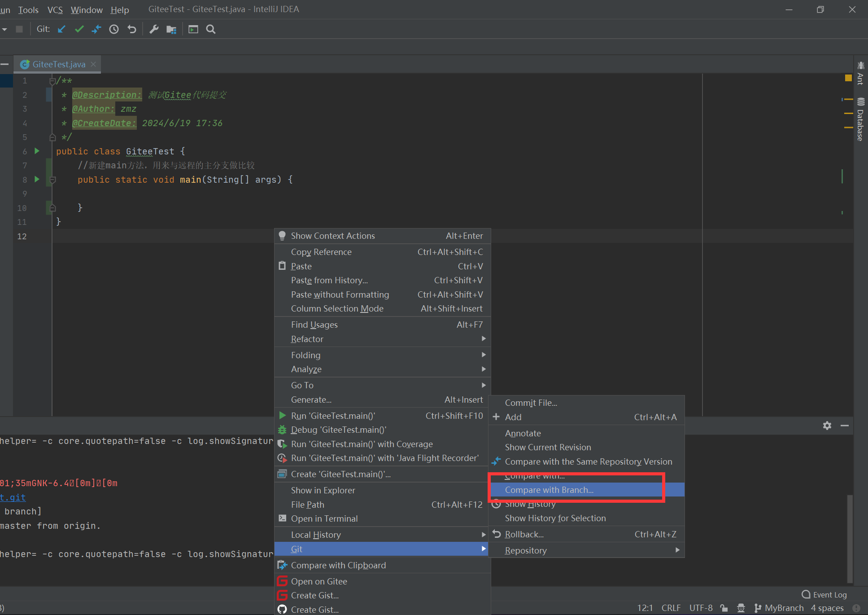Click 4 spaces indent setting in status bar
The height and width of the screenshot is (615, 868).
tap(827, 608)
